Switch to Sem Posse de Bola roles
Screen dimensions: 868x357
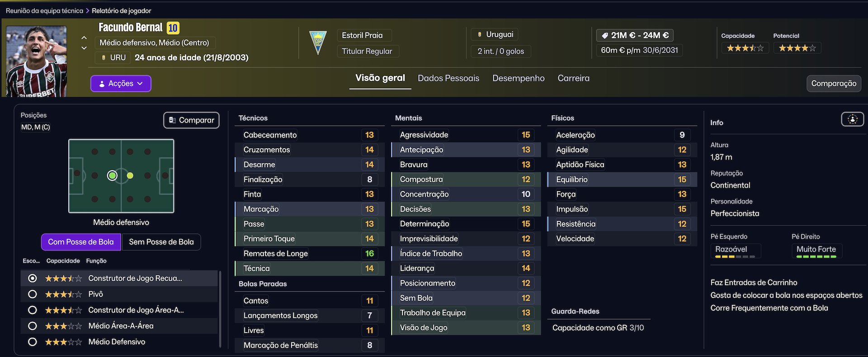coord(161,242)
